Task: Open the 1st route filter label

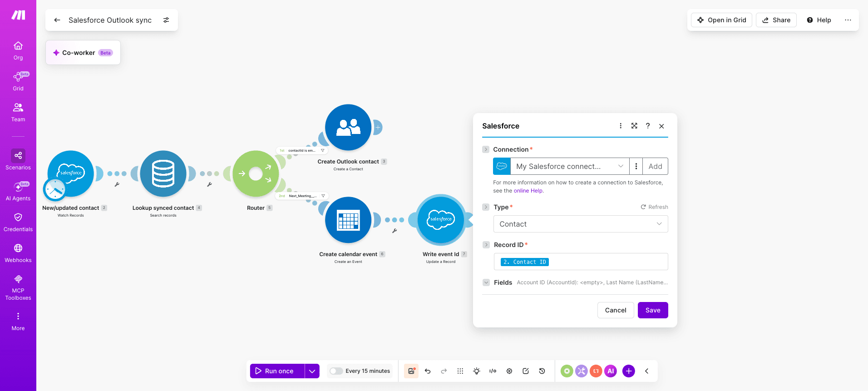Action: tap(302, 150)
